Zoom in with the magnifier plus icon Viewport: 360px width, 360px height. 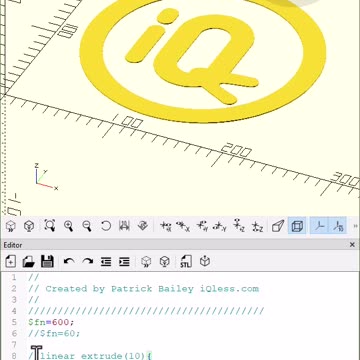(68, 226)
